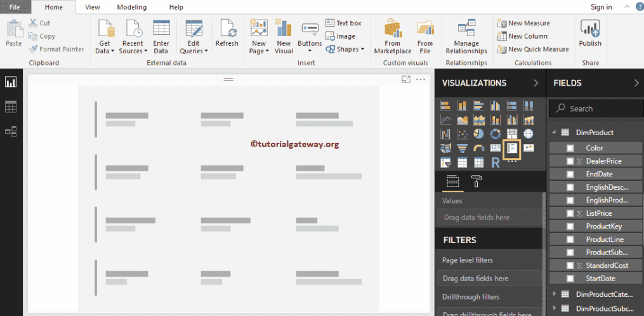Open the File menu
The image size is (644, 316).
coord(15,7)
